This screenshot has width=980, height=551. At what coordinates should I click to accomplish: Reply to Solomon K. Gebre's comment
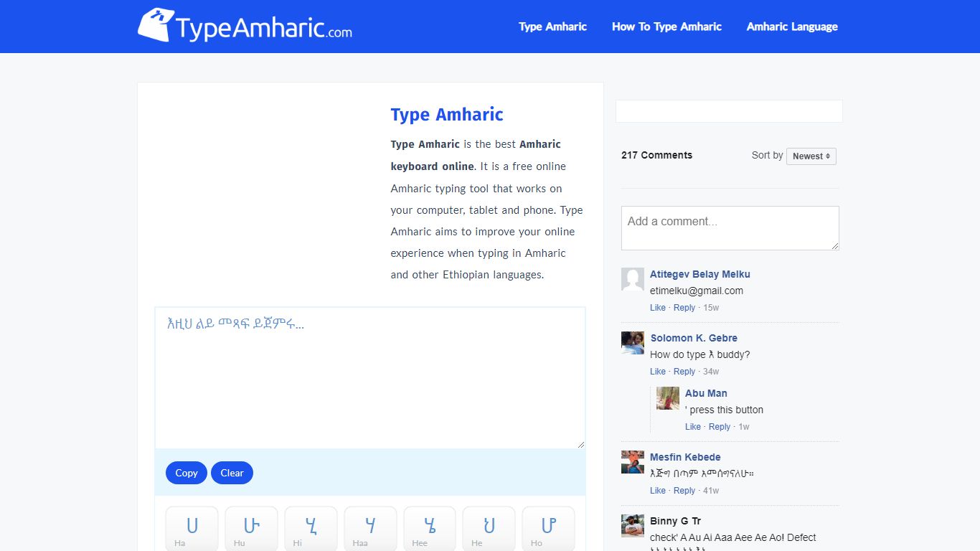(x=684, y=372)
